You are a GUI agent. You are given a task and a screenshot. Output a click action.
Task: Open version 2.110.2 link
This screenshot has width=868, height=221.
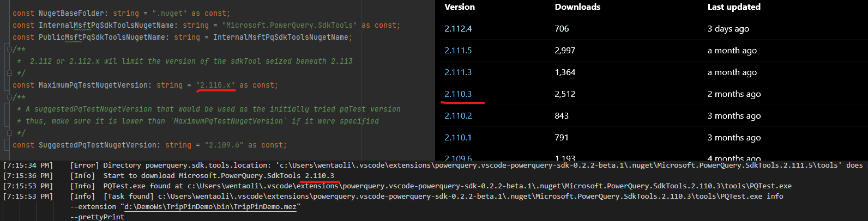[x=458, y=116]
